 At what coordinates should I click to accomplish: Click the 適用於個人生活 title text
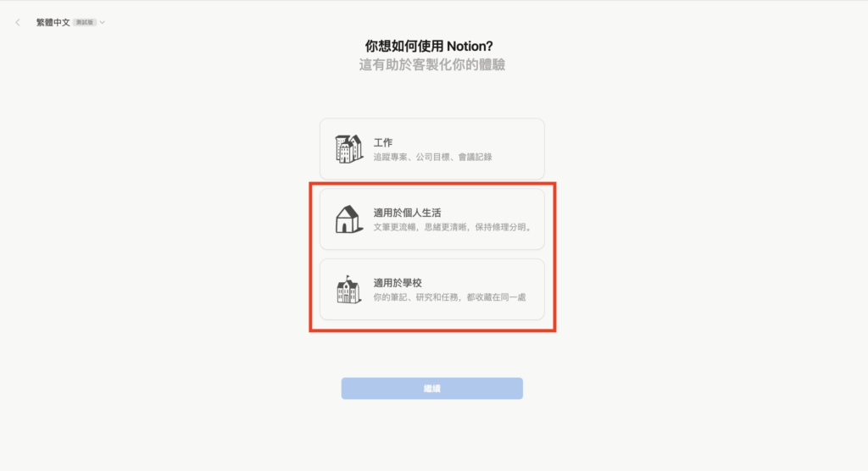coord(407,213)
